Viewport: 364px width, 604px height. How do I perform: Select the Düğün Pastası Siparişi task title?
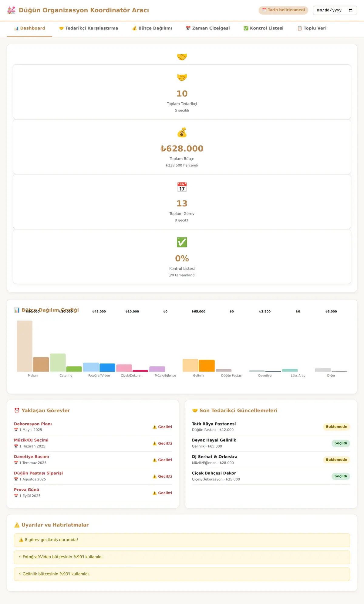pos(39,473)
